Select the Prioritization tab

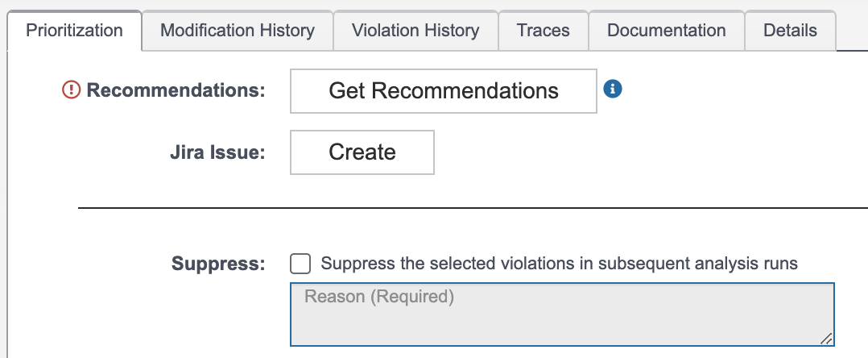75,31
